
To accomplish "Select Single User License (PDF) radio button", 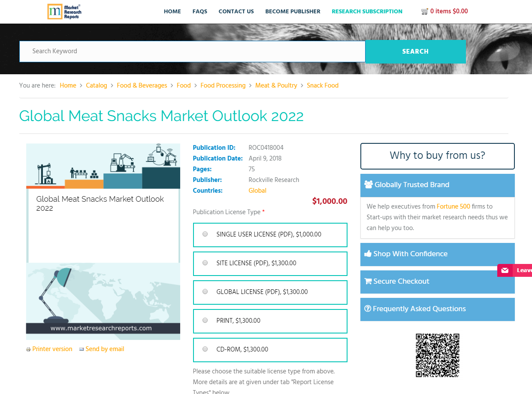I will coord(205,234).
